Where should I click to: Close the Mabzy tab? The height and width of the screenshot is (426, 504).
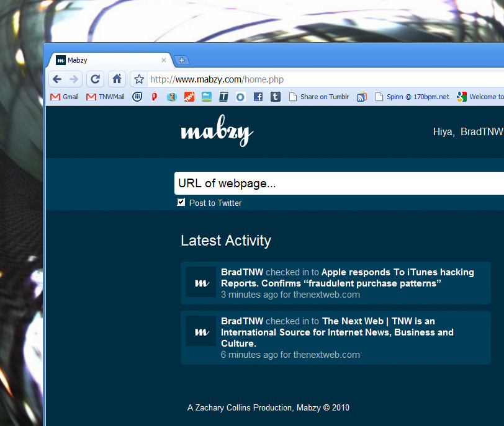(x=164, y=60)
